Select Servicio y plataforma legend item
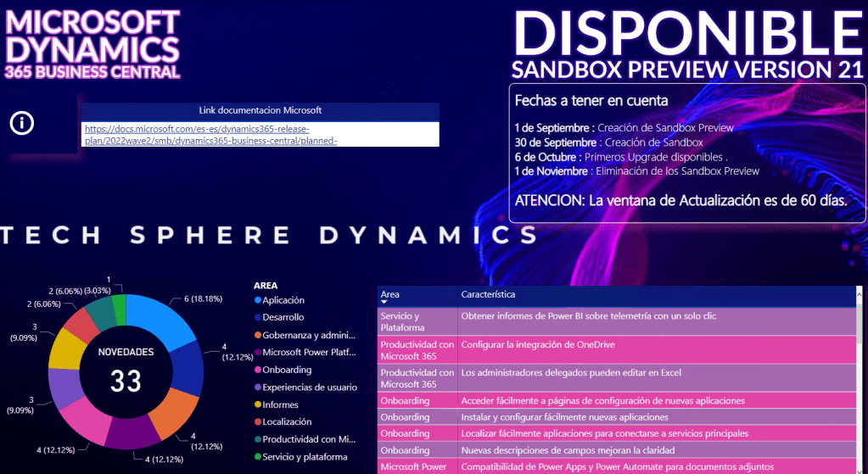This screenshot has height=474, width=868. click(304, 457)
